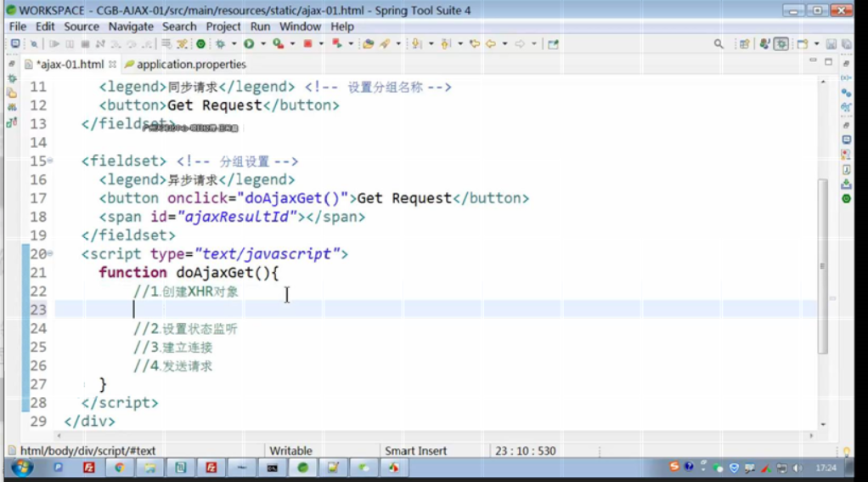Open the Run dropdown arrow
Viewport: 868px width, 482px height.
263,43
